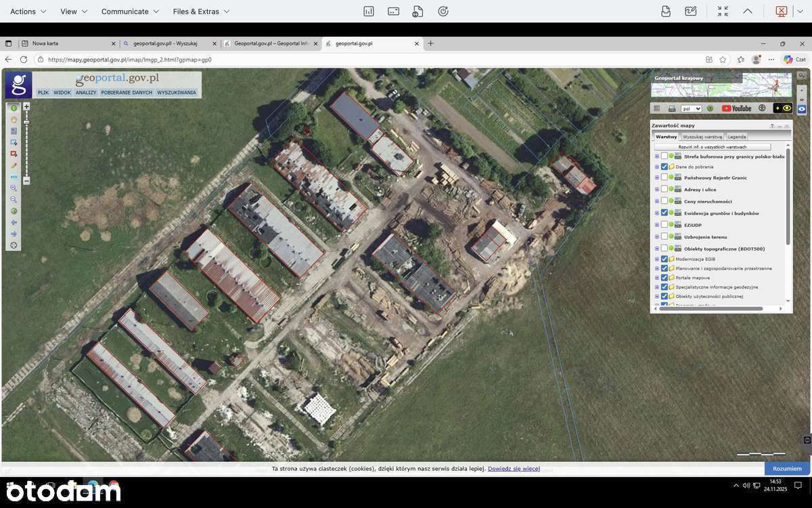This screenshot has height=508, width=812.
Task: Expand the Strefa buforowa layer node
Action: click(x=656, y=156)
